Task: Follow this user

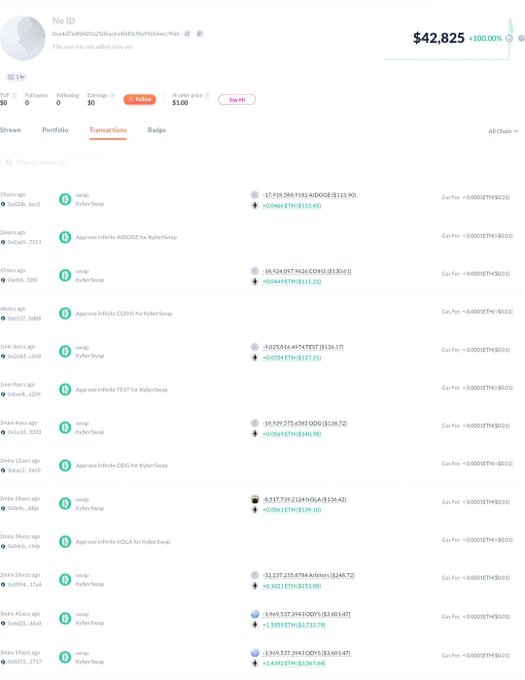Action: coord(140,99)
